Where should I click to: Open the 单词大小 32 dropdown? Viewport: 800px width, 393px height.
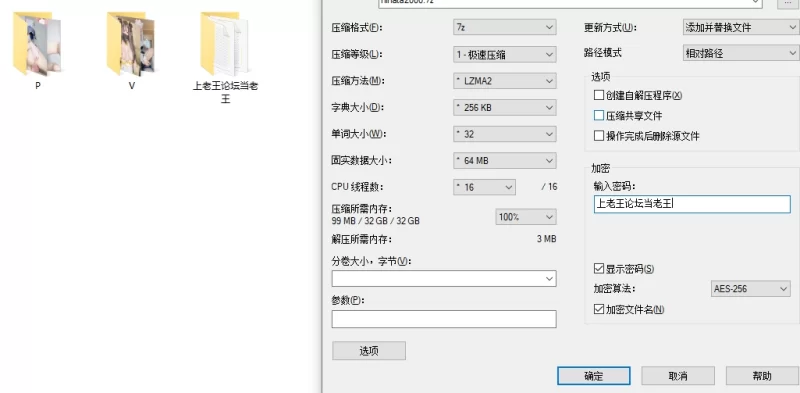point(505,134)
